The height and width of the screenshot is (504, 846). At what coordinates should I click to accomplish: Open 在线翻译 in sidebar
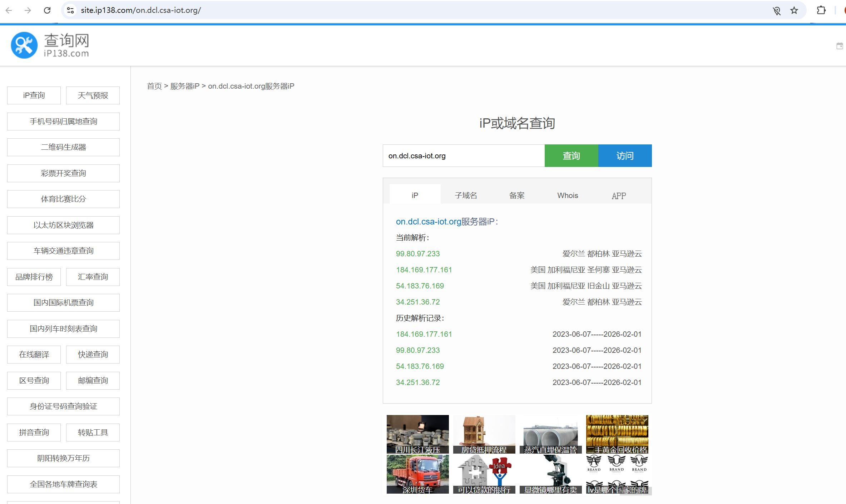pos(34,355)
